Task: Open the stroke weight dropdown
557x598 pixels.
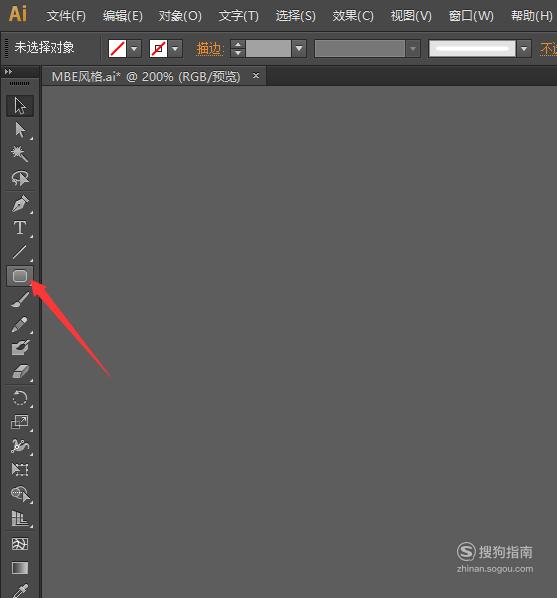Action: point(299,49)
